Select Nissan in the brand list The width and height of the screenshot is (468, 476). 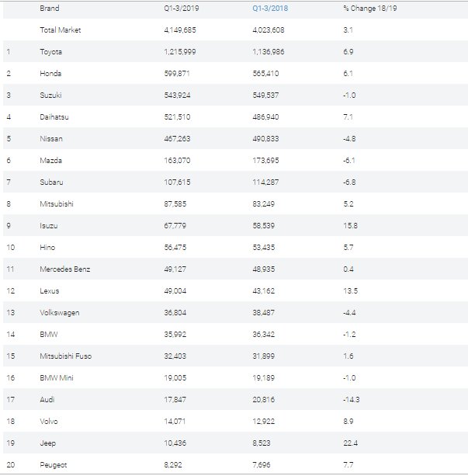pos(50,138)
